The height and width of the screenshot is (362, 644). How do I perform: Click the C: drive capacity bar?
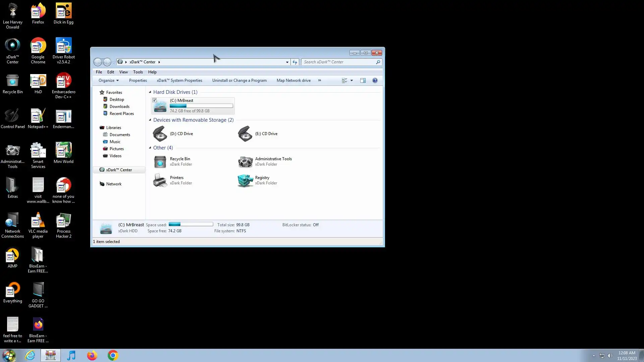coord(201,106)
